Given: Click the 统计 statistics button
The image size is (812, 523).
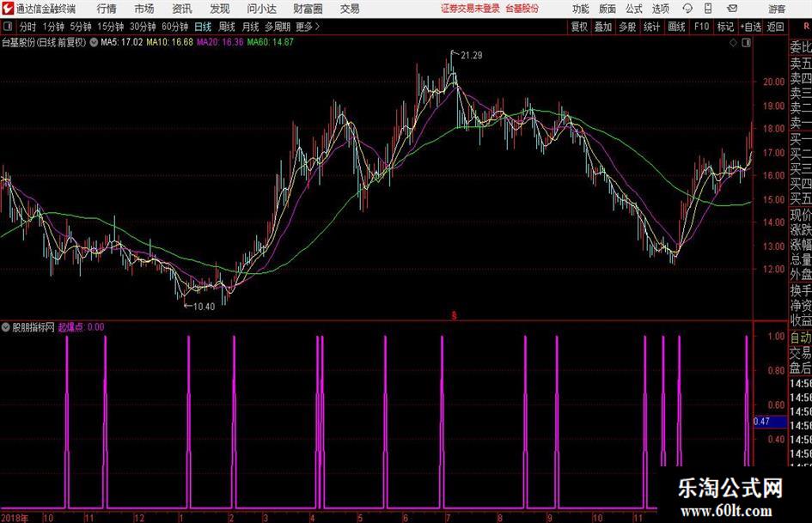Looking at the screenshot, I should tap(651, 27).
